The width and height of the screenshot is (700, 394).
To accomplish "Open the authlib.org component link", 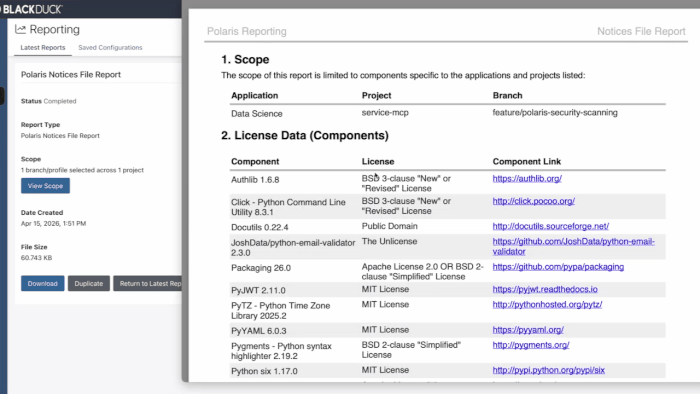I will click(x=527, y=178).
